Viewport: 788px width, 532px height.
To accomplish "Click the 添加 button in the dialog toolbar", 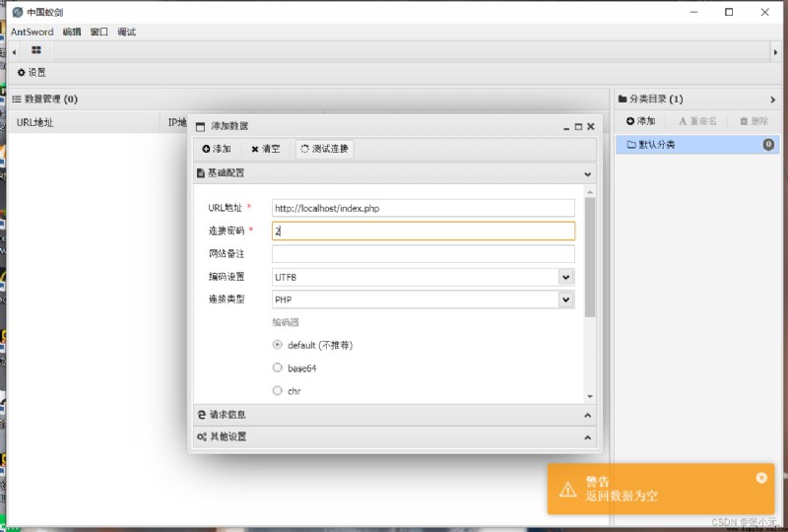I will (217, 149).
